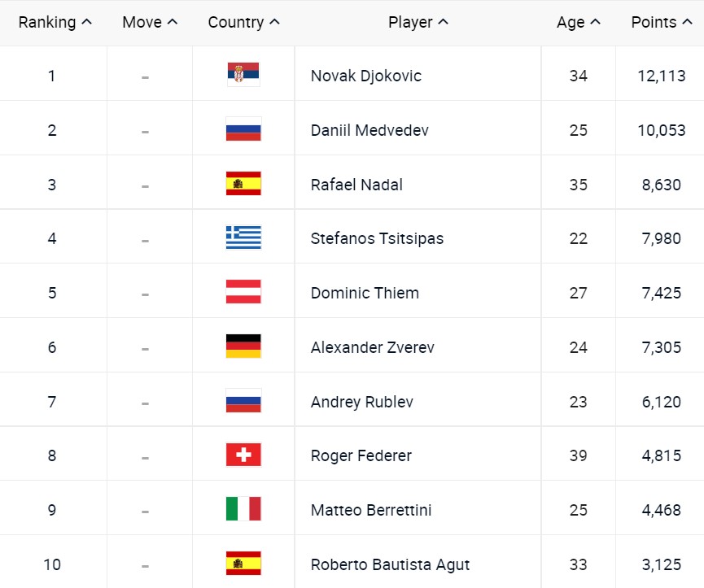Click the Roberto Bautista Agut player name
This screenshot has width=704, height=588.
point(390,564)
